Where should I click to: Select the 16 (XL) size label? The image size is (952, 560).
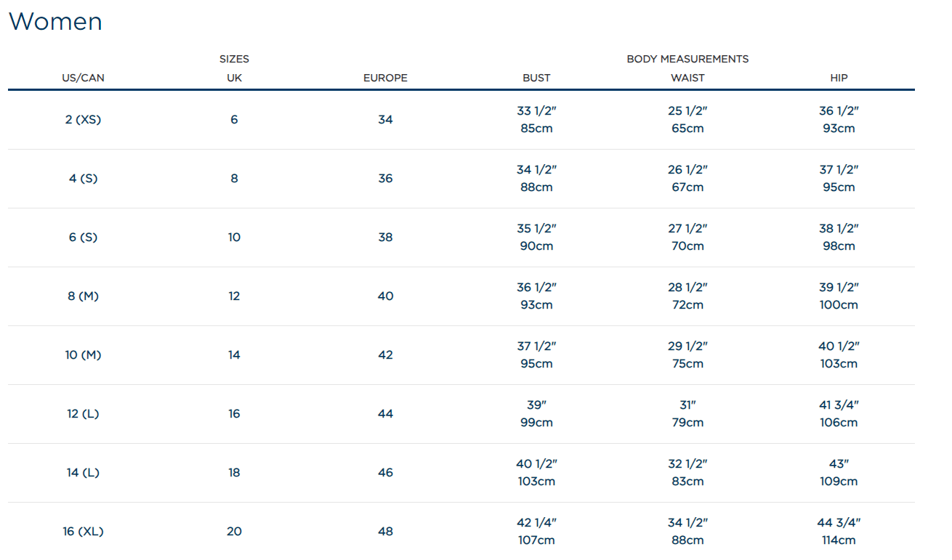(83, 532)
